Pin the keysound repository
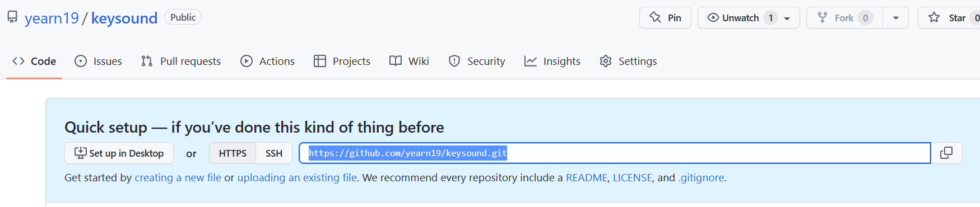Image resolution: width=980 pixels, height=207 pixels. coord(665,18)
